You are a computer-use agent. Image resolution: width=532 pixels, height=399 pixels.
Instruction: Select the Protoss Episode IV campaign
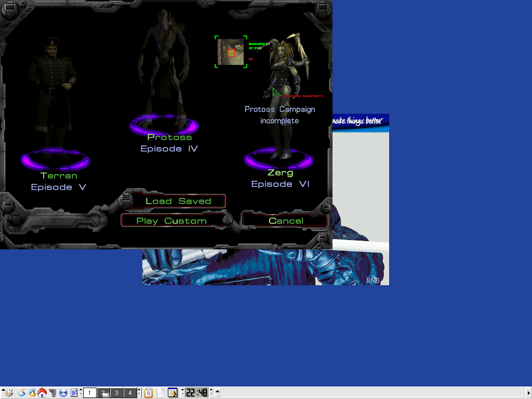[x=169, y=143]
